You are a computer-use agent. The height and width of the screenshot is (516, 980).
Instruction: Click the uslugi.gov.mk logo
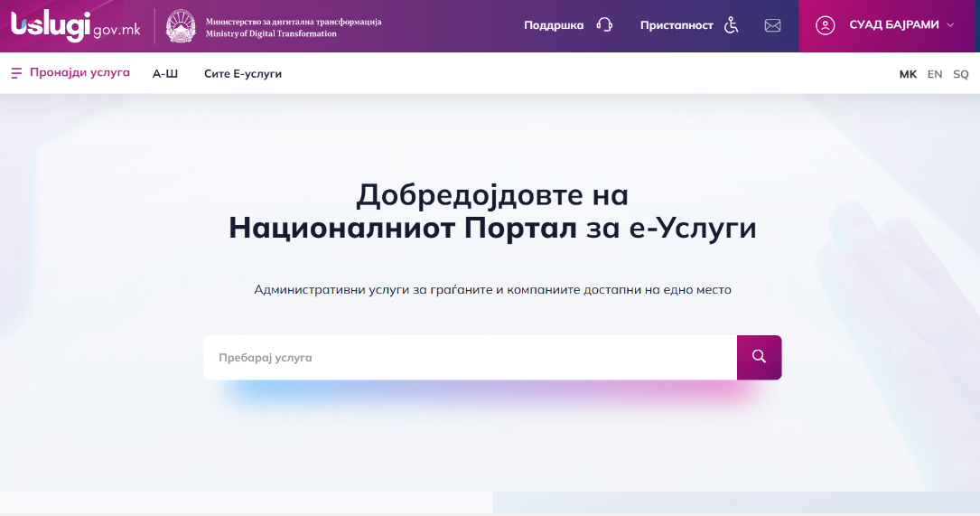[75, 25]
